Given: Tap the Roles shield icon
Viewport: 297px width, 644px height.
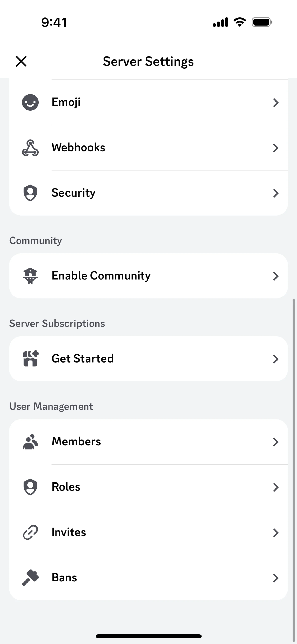Looking at the screenshot, I should [x=30, y=487].
